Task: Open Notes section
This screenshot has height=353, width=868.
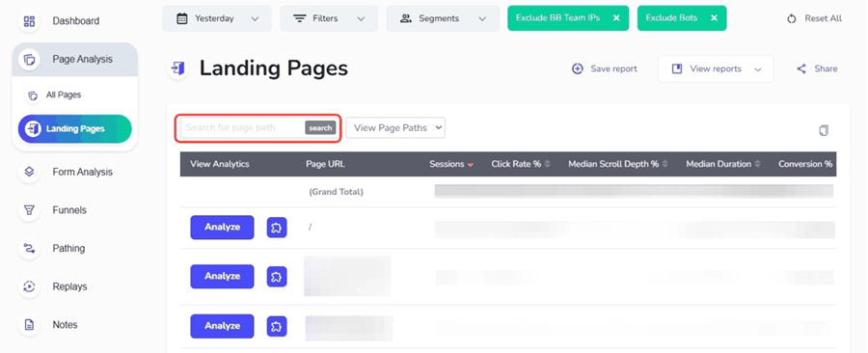Action: click(x=65, y=325)
